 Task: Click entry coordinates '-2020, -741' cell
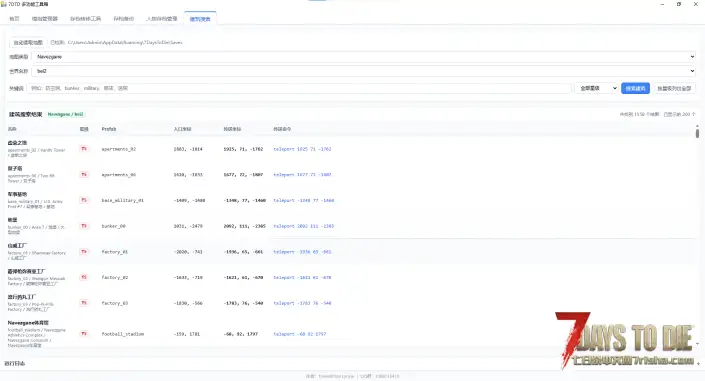point(188,252)
